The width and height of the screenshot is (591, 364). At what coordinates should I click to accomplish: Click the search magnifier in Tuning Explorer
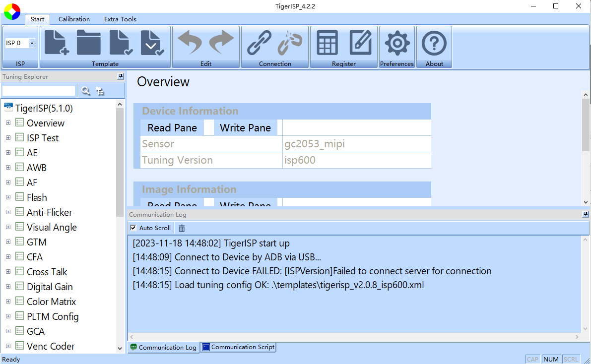click(x=86, y=91)
